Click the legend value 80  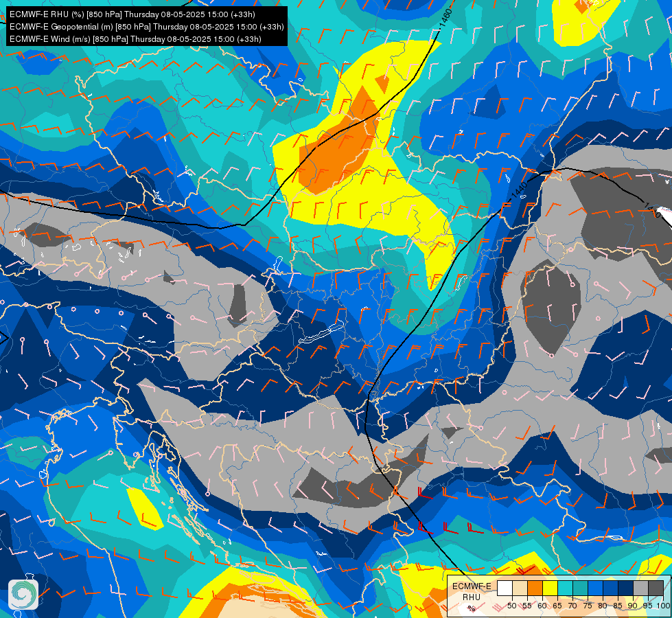(x=603, y=606)
